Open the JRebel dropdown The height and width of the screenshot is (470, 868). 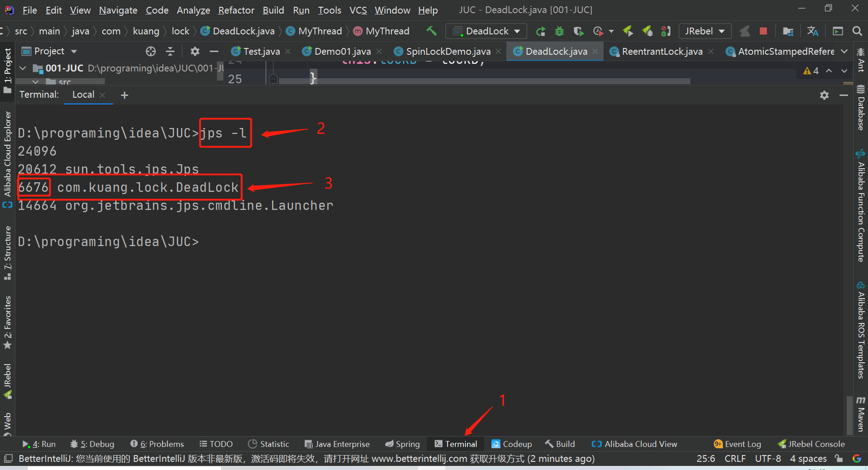tap(705, 31)
